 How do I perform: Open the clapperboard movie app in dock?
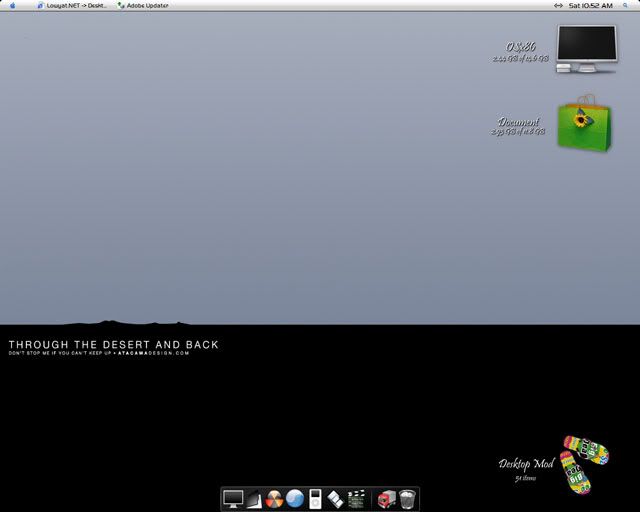(x=355, y=498)
